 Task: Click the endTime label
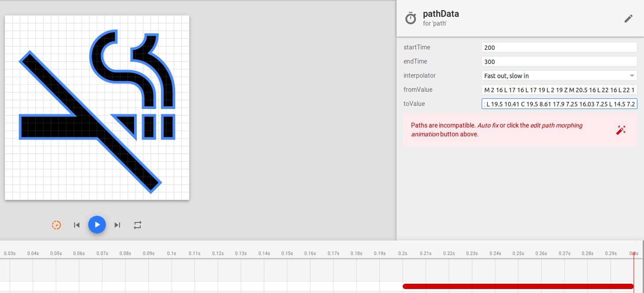416,61
